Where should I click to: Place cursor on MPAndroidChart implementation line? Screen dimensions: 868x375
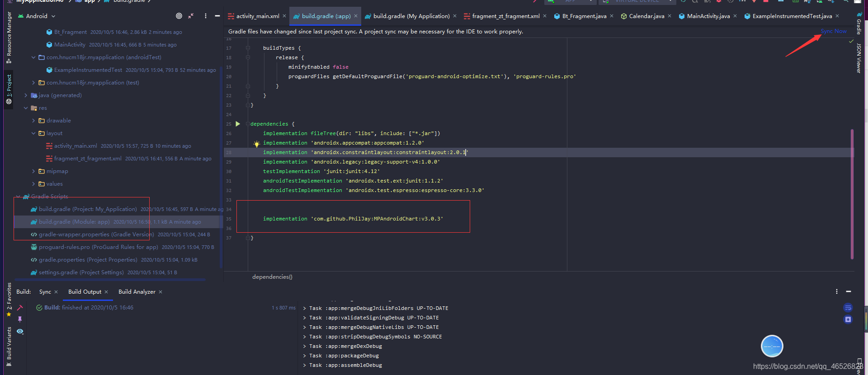pyautogui.click(x=353, y=219)
